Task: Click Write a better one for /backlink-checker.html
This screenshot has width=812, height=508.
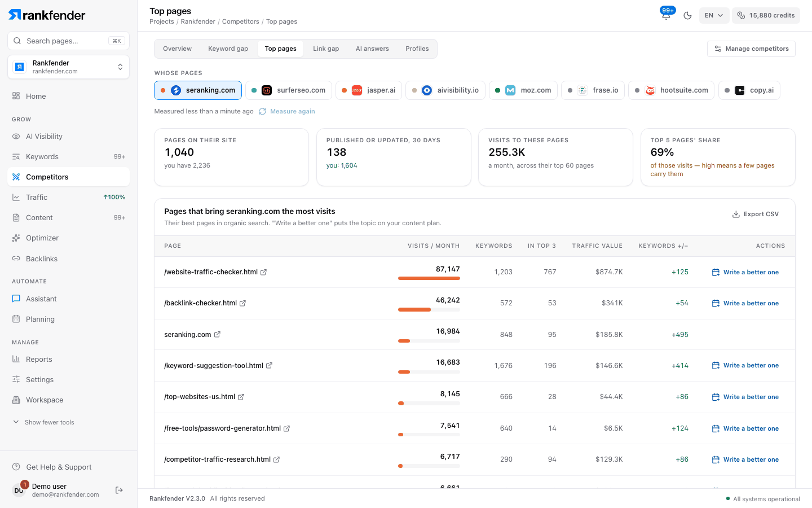Action: tap(745, 303)
